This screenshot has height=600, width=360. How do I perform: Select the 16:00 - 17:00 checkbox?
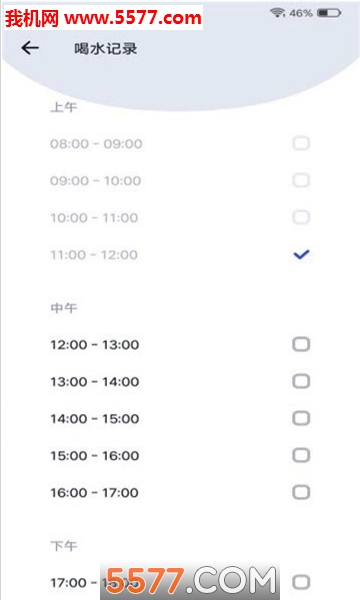(x=301, y=492)
